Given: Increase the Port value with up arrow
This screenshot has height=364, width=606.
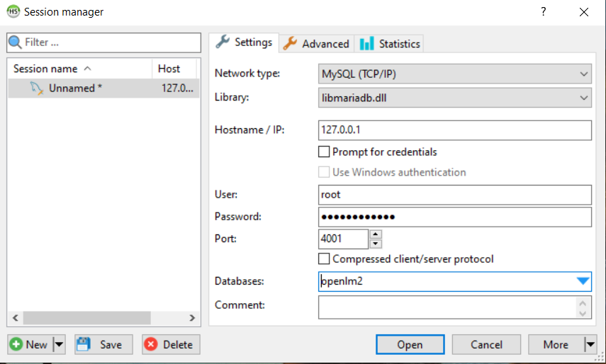Looking at the screenshot, I should pos(376,234).
